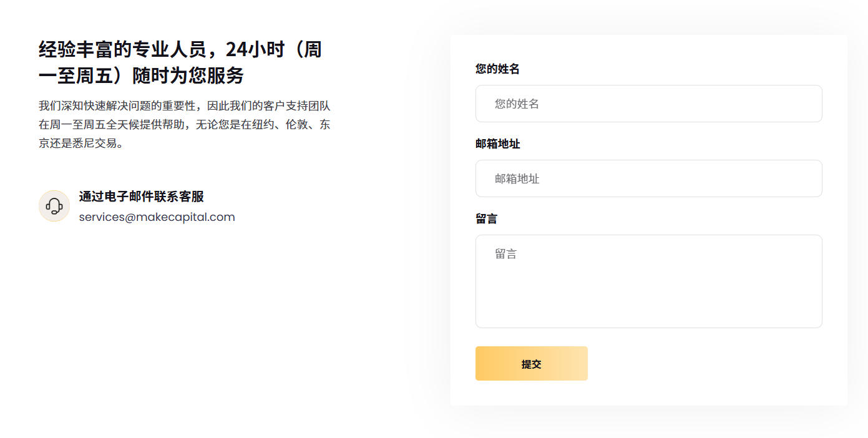This screenshot has height=438, width=868.
Task: Select the 留言 message text area
Action: pyautogui.click(x=648, y=281)
